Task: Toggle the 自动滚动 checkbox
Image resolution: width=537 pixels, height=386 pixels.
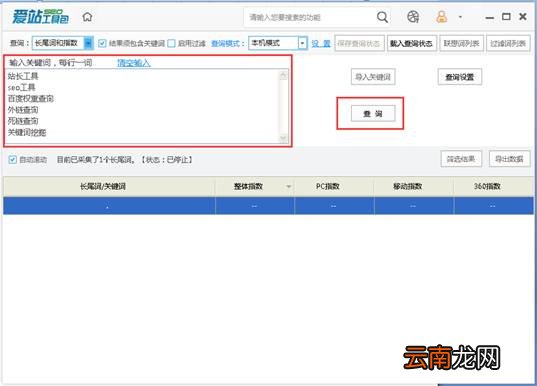Action: 12,160
